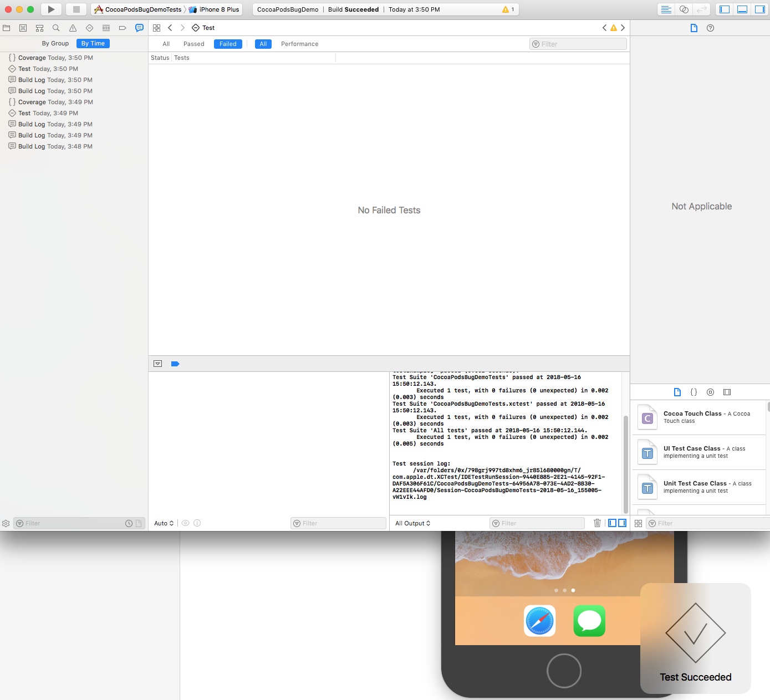
Task: Switch test list to By Group
Action: pos(55,43)
